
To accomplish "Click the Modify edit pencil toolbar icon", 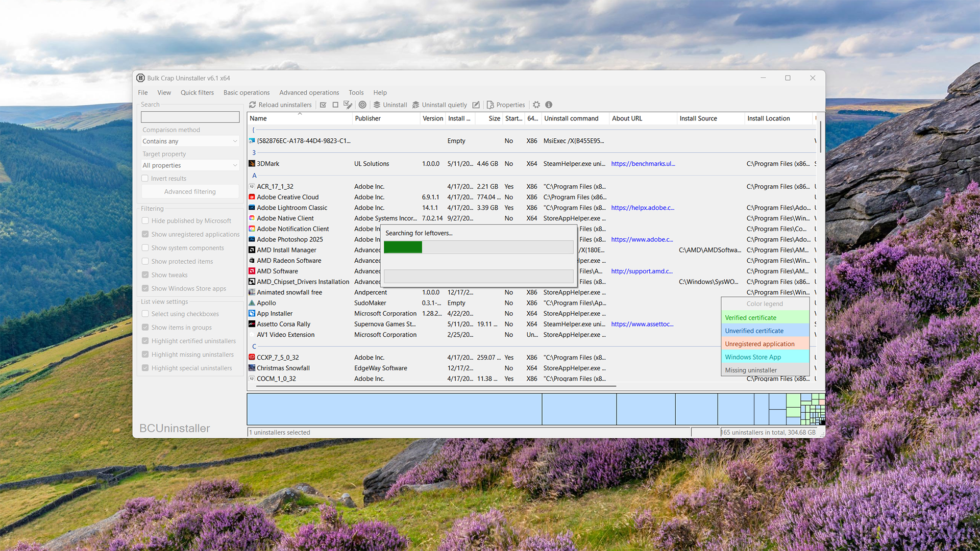I will 476,105.
